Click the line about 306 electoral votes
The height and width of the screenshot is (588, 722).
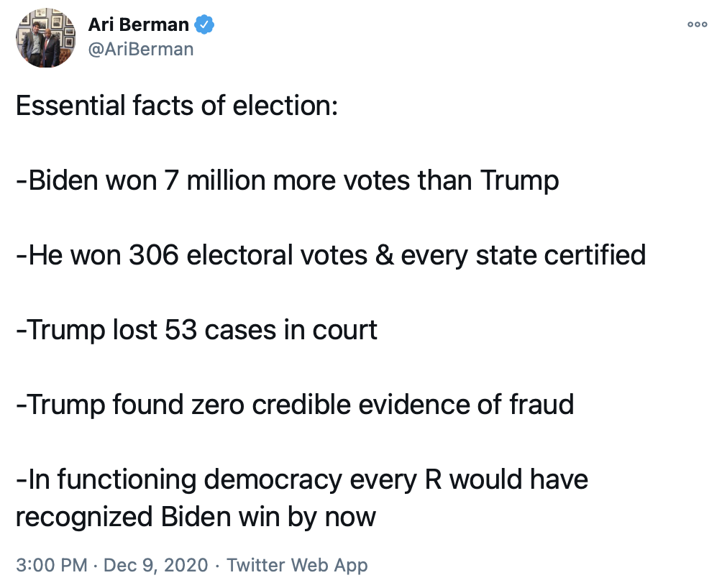coord(330,255)
